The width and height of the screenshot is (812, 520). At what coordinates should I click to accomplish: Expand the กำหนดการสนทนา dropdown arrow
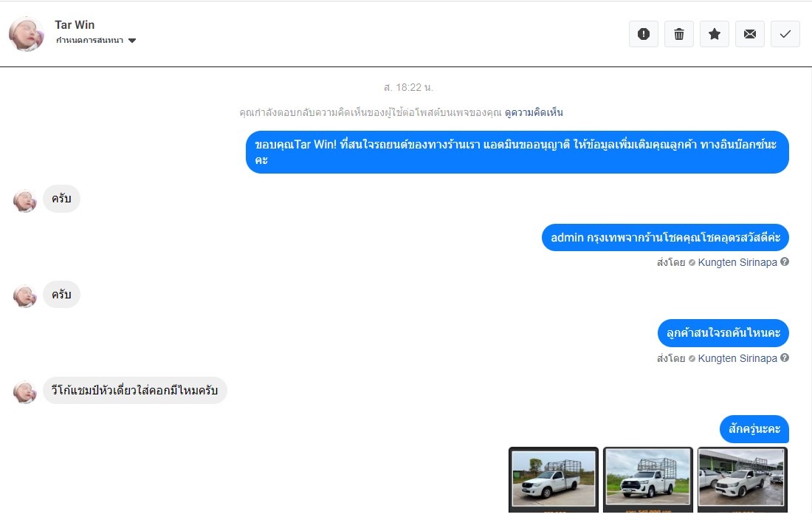132,41
